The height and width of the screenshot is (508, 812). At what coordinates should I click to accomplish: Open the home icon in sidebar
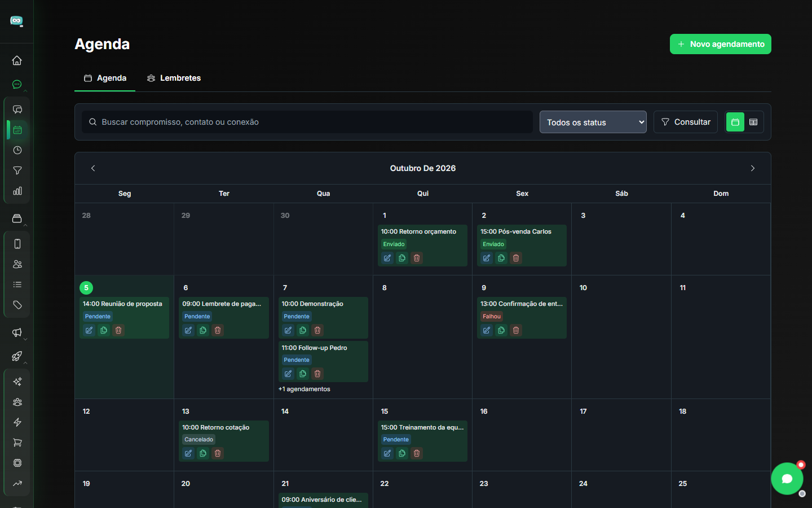click(17, 60)
